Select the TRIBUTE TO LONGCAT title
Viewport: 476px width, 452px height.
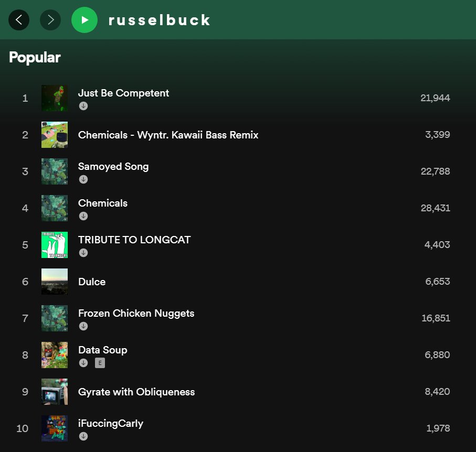[134, 240]
